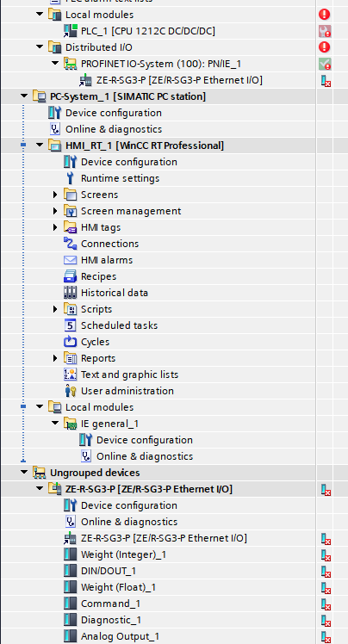Screen dimensions: 348x644
Task: Collapse the HMI_RT_1 node
Action: (40, 145)
